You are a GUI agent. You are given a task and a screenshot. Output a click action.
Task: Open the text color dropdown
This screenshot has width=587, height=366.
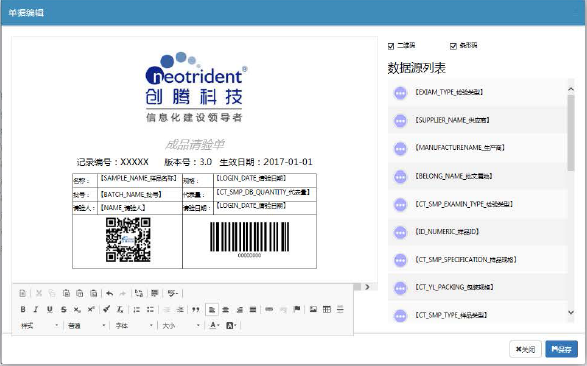coord(214,326)
